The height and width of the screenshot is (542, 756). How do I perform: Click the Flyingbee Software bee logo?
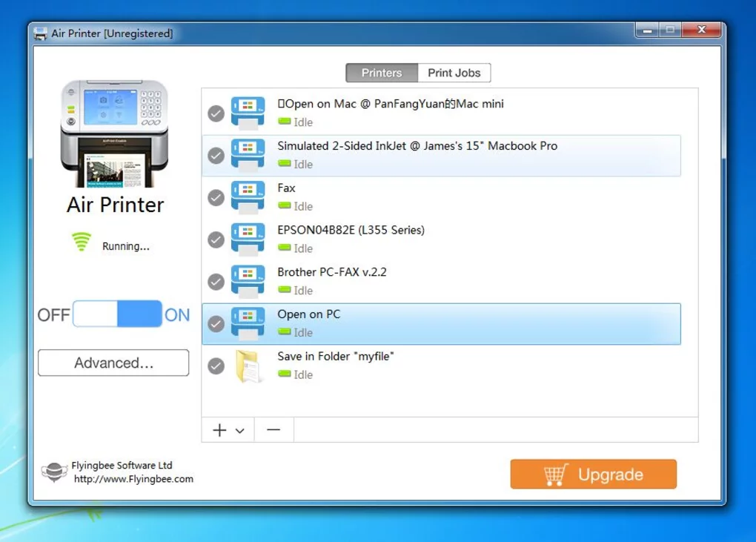(54, 473)
